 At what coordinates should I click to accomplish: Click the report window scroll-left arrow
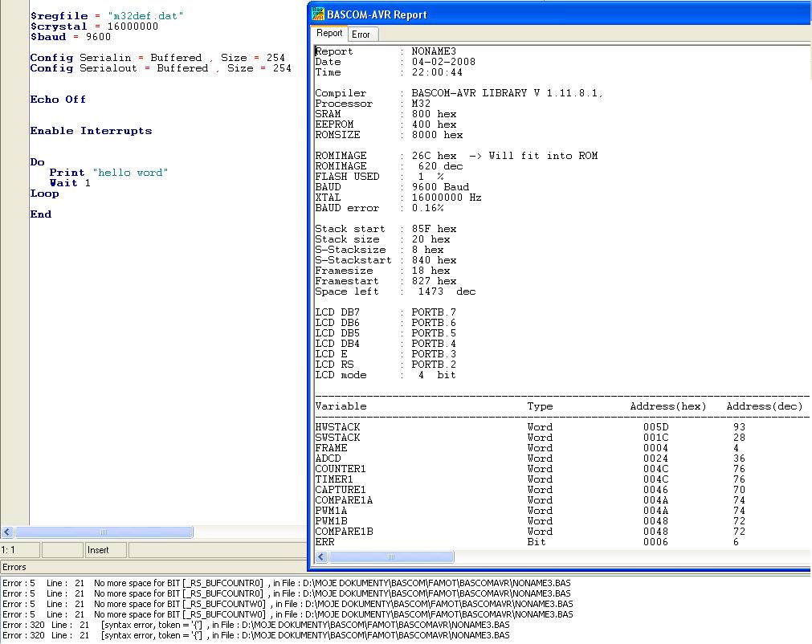click(321, 557)
